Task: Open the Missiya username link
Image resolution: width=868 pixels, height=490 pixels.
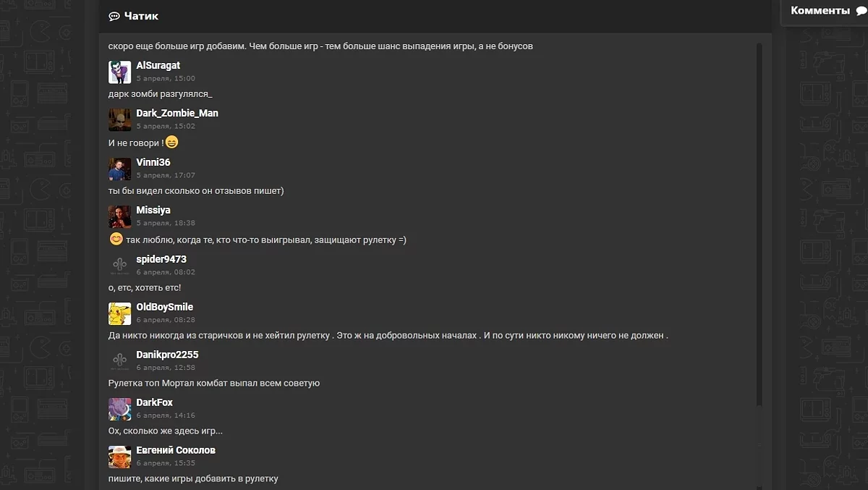Action: click(x=153, y=210)
